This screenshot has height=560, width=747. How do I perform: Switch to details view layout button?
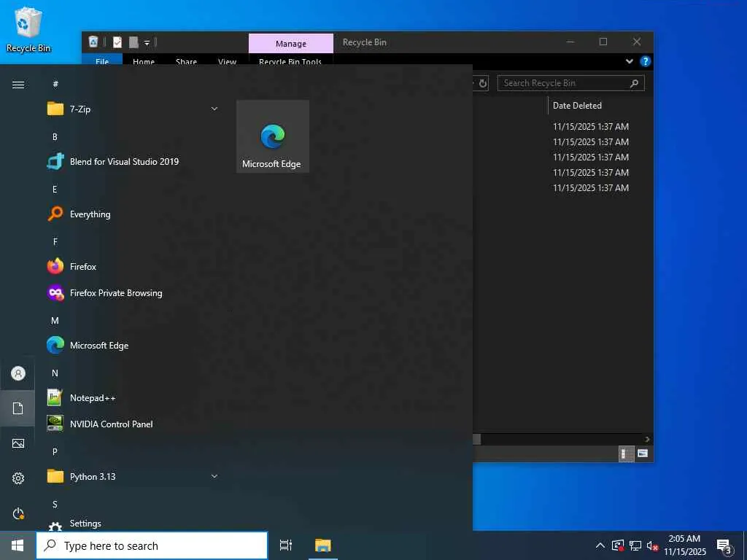625,454
